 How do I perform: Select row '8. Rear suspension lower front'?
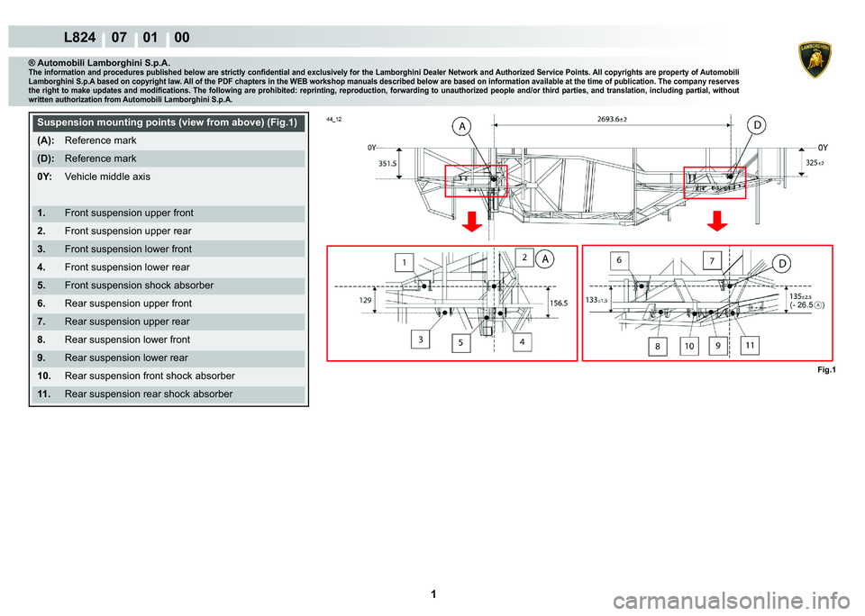(168, 340)
